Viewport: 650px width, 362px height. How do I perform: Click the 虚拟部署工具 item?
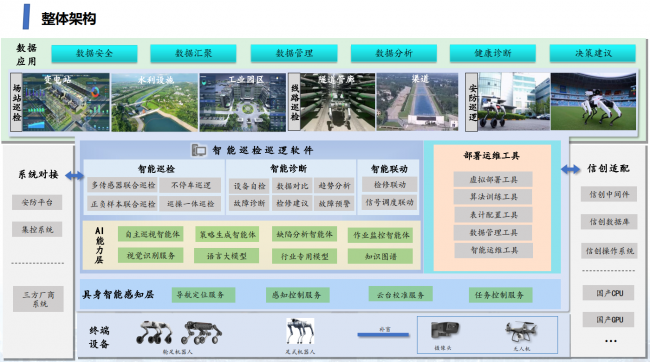click(x=493, y=180)
